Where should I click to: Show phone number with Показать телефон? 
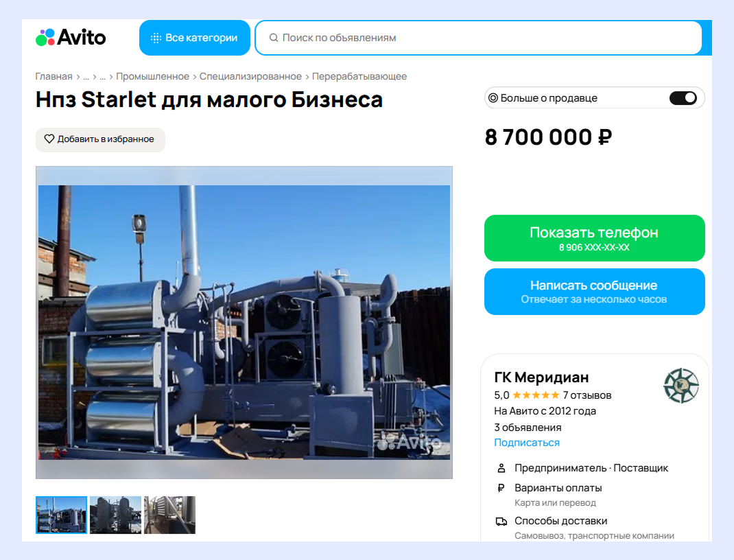click(x=595, y=238)
